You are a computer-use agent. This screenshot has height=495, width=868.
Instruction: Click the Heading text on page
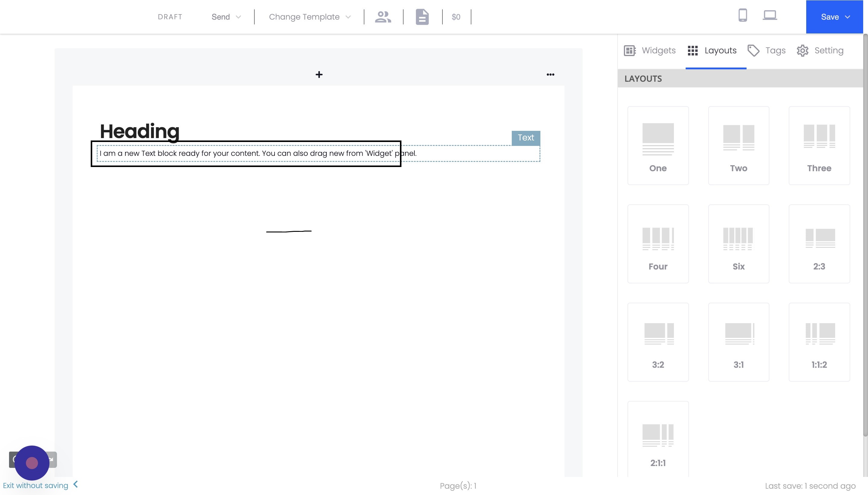pyautogui.click(x=139, y=131)
